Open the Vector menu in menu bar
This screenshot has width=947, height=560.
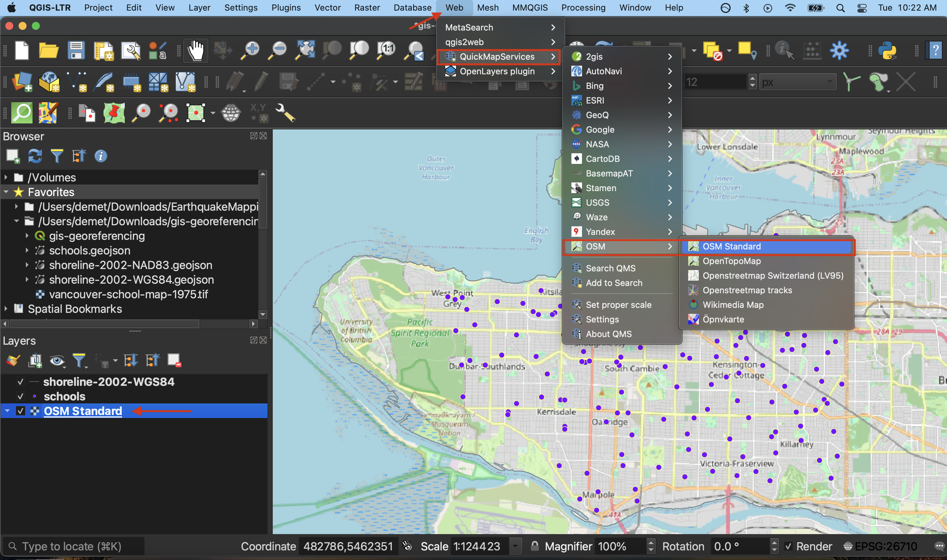coord(327,8)
